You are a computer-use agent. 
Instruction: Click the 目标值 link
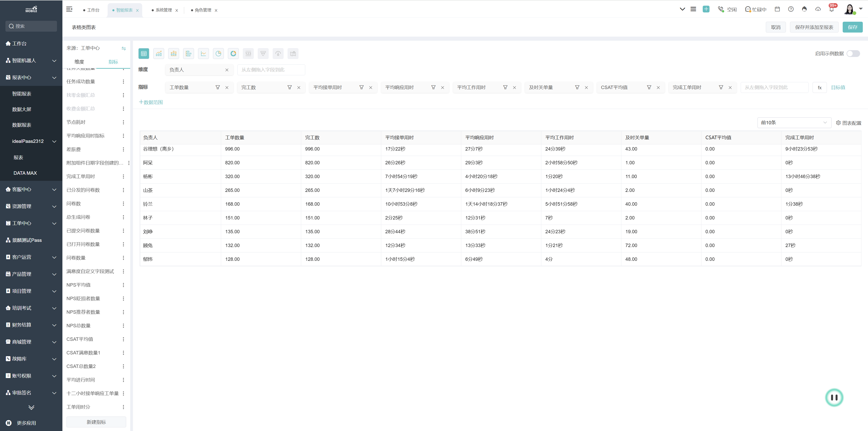pos(838,87)
